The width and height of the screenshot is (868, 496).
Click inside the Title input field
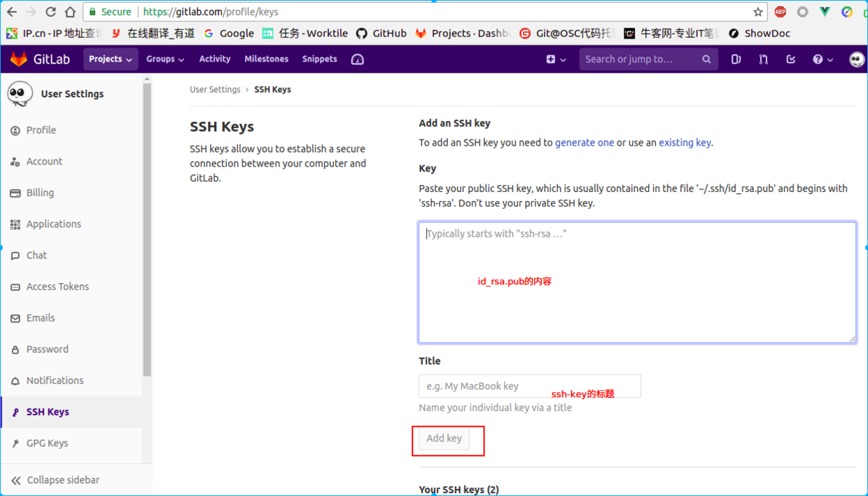(529, 385)
